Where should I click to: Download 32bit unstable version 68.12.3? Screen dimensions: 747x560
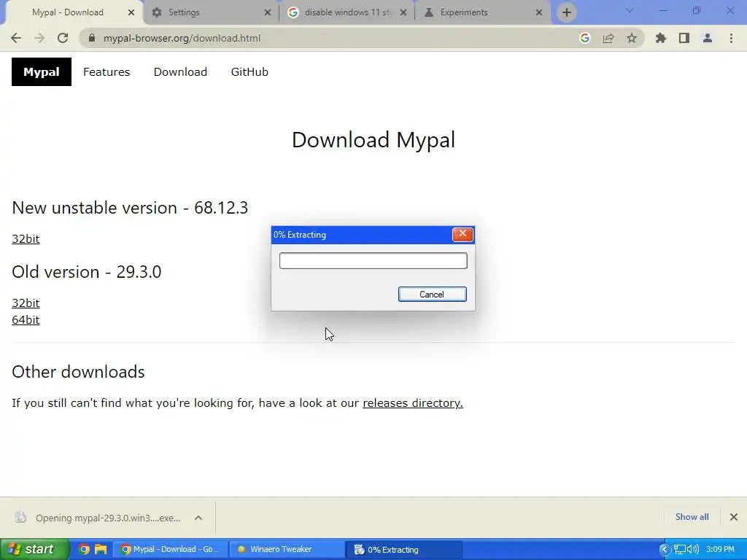[26, 238]
